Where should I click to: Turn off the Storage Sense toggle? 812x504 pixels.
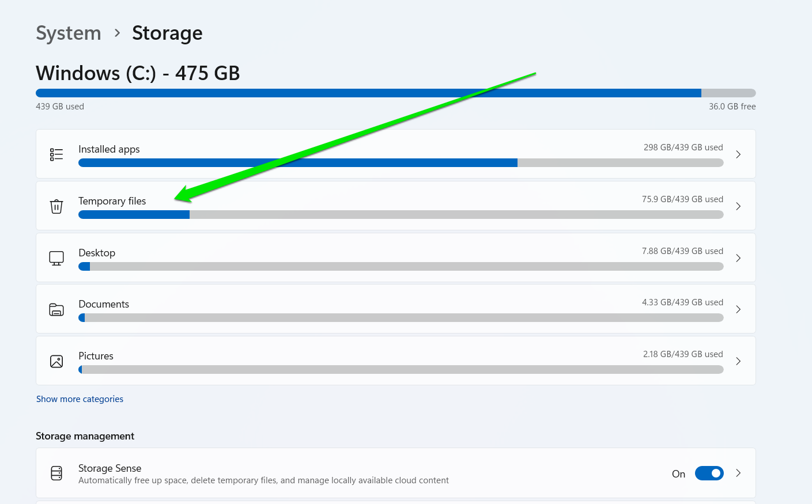coord(709,473)
